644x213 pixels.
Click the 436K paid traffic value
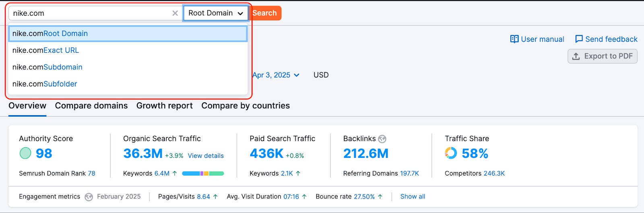pos(266,153)
